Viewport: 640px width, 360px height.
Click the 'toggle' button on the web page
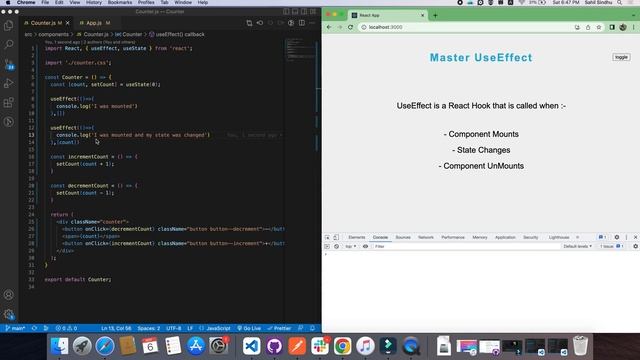(621, 57)
